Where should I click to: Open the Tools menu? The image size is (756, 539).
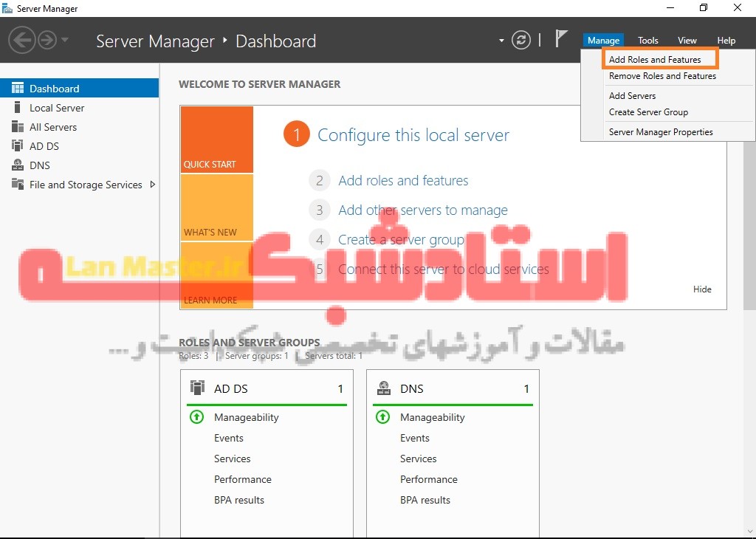point(648,41)
